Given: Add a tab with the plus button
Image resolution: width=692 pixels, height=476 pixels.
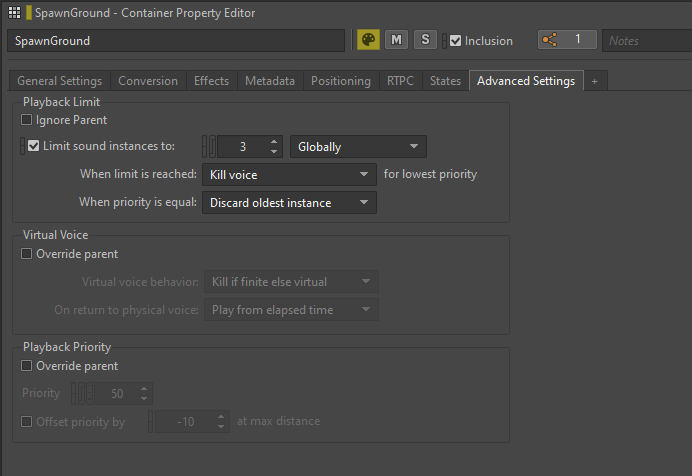Looking at the screenshot, I should click(x=595, y=81).
